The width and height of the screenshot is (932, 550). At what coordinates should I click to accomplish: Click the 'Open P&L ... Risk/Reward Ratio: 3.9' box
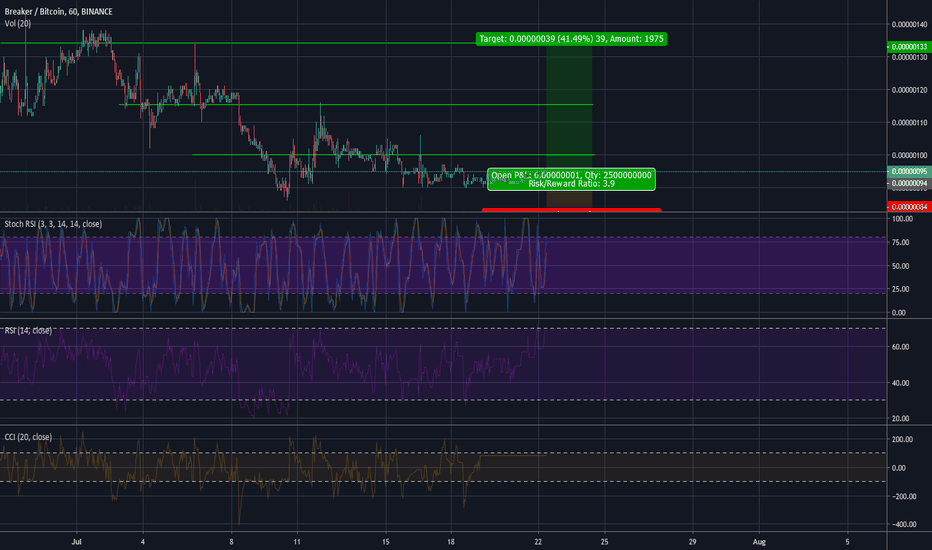tap(571, 179)
